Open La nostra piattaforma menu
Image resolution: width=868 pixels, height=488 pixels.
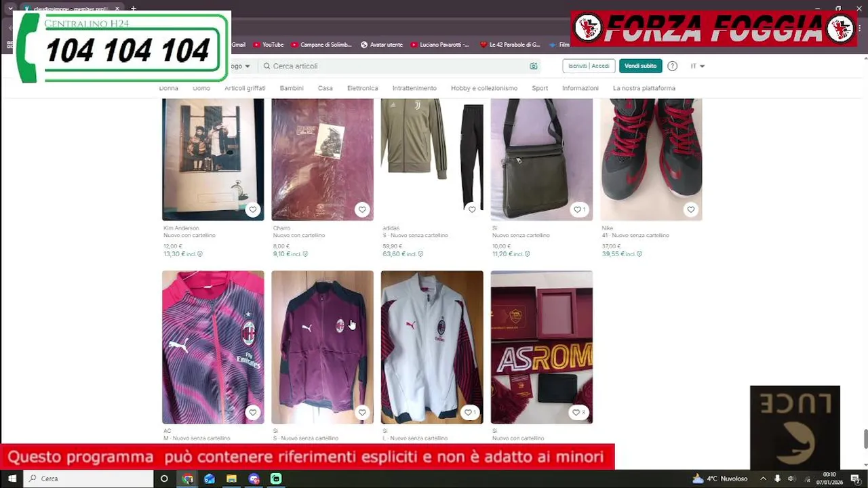(x=644, y=88)
